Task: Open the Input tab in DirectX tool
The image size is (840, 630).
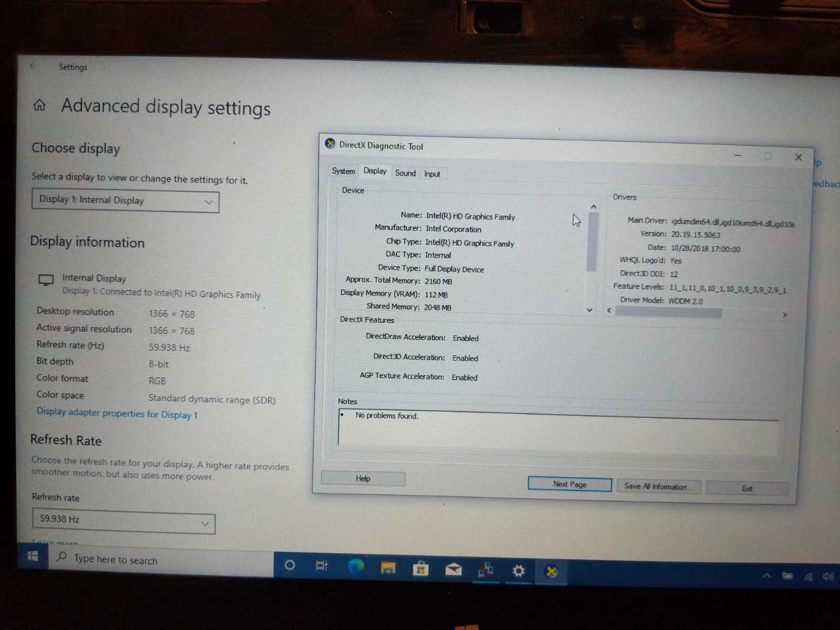Action: 432,174
